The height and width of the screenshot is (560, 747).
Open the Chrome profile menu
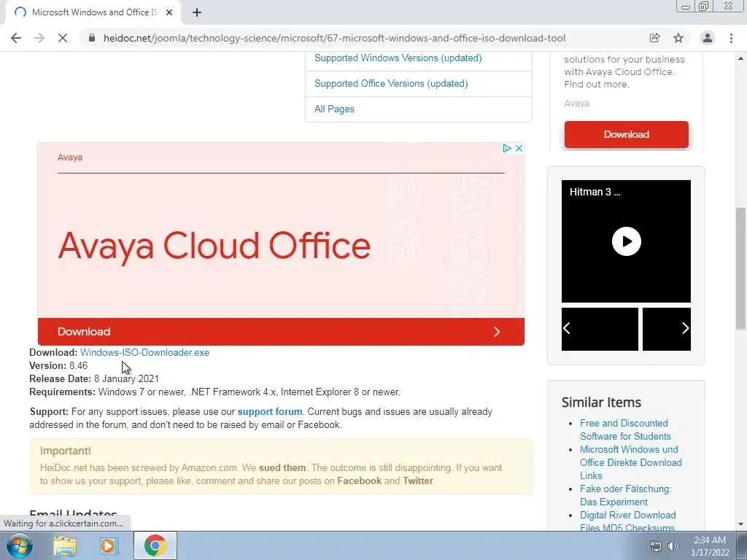[x=708, y=38]
